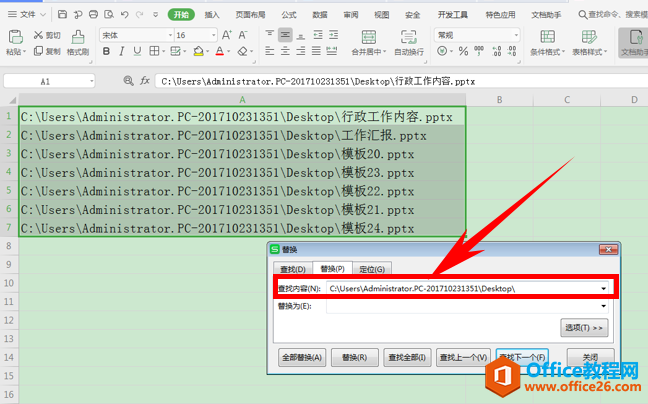Click the magnifier icon beside fx
The image size is (648, 404).
pos(129,81)
